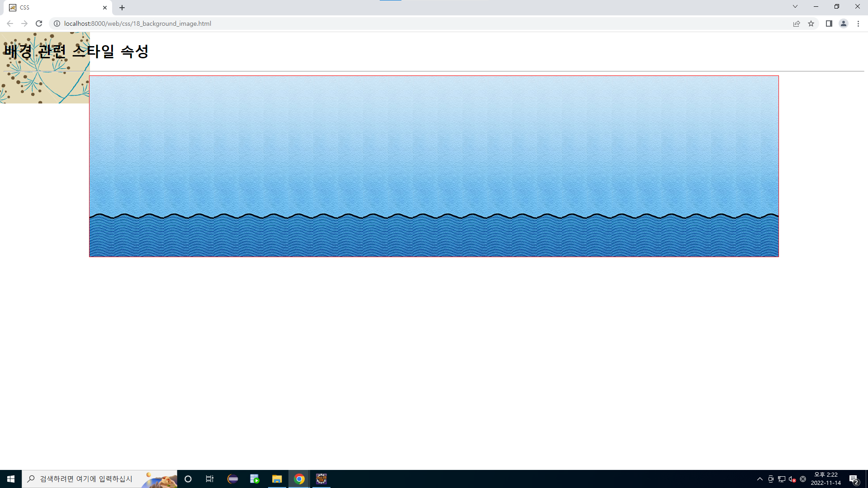
Task: Open Eclipse IDE from the taskbar
Action: click(233, 479)
